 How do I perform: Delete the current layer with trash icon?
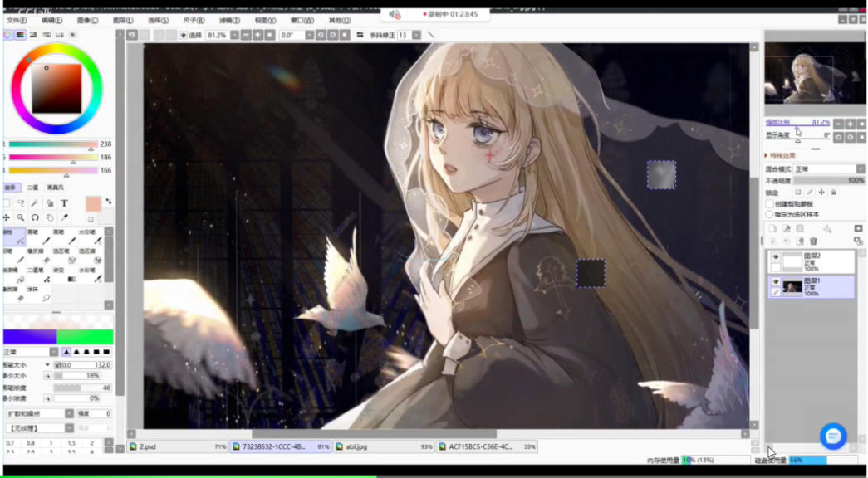[813, 241]
